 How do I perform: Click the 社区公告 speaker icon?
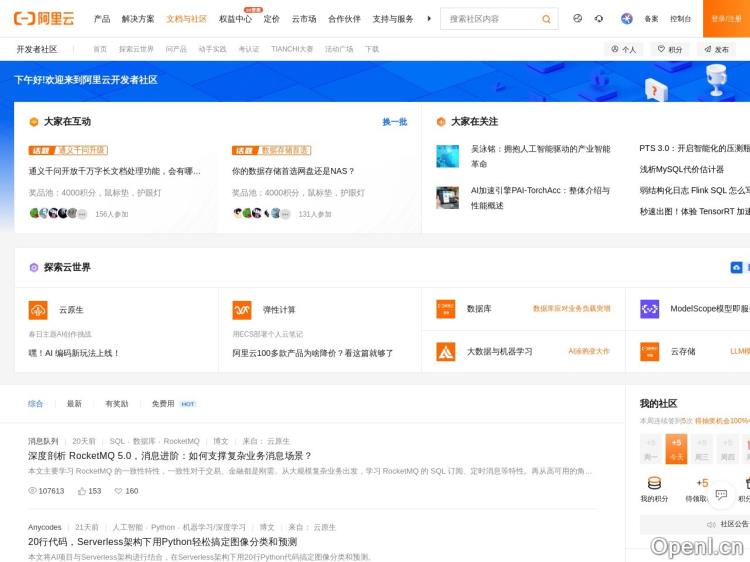pos(711,525)
